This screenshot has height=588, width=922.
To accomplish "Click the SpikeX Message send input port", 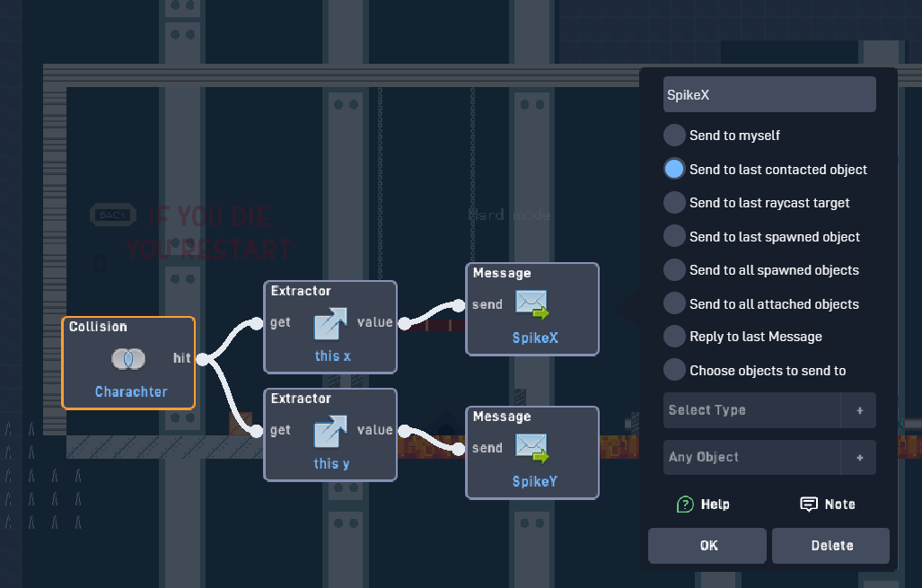I will click(459, 305).
